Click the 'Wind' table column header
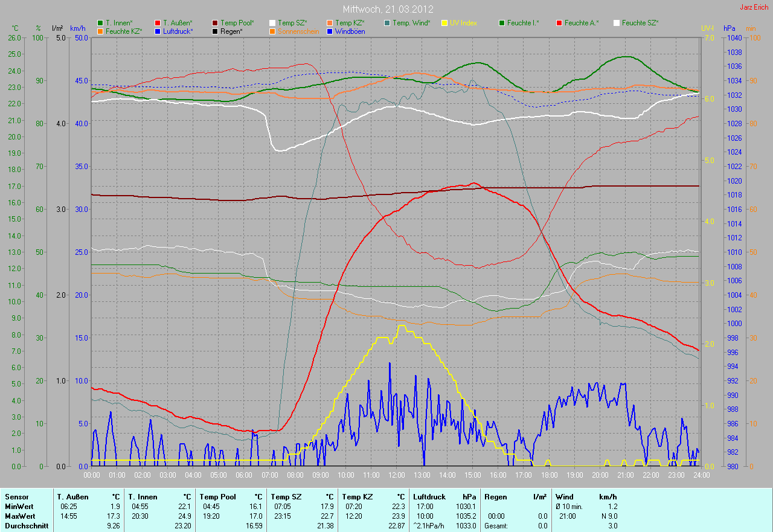The height and width of the screenshot is (532, 773). pyautogui.click(x=565, y=497)
